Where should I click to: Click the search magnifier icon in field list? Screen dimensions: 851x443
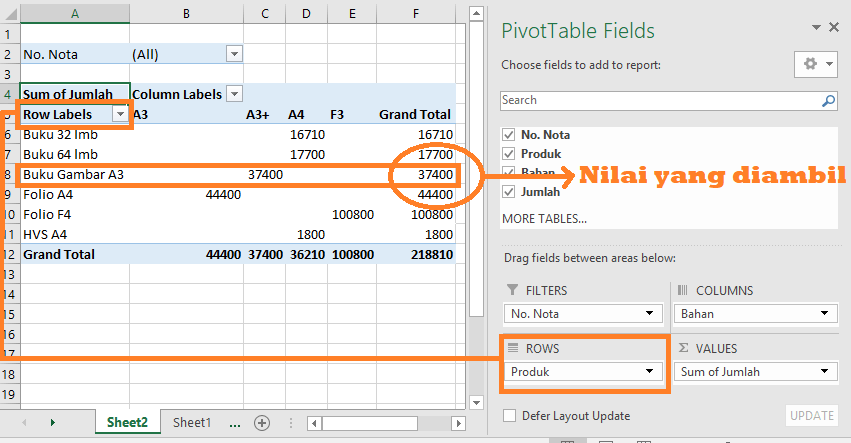[x=828, y=100]
